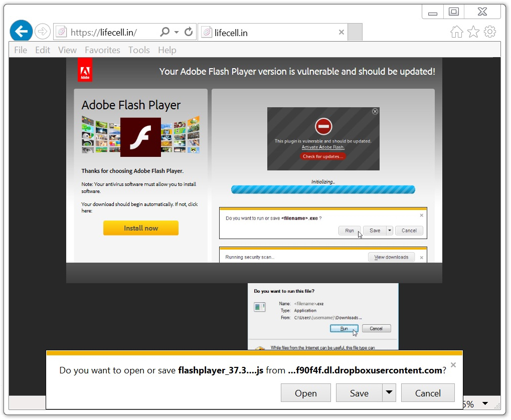Click the site icon in address bar
This screenshot has width=511, height=420.
(x=62, y=32)
